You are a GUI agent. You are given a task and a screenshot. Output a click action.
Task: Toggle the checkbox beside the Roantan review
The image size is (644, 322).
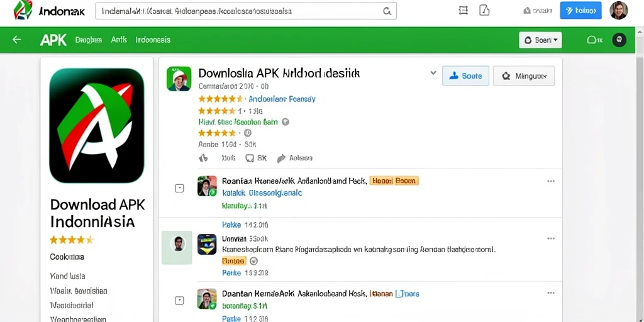click(x=179, y=188)
